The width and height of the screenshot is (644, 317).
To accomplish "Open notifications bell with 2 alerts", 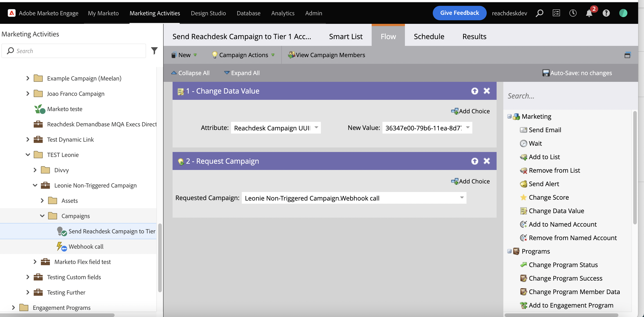I will 589,13.
